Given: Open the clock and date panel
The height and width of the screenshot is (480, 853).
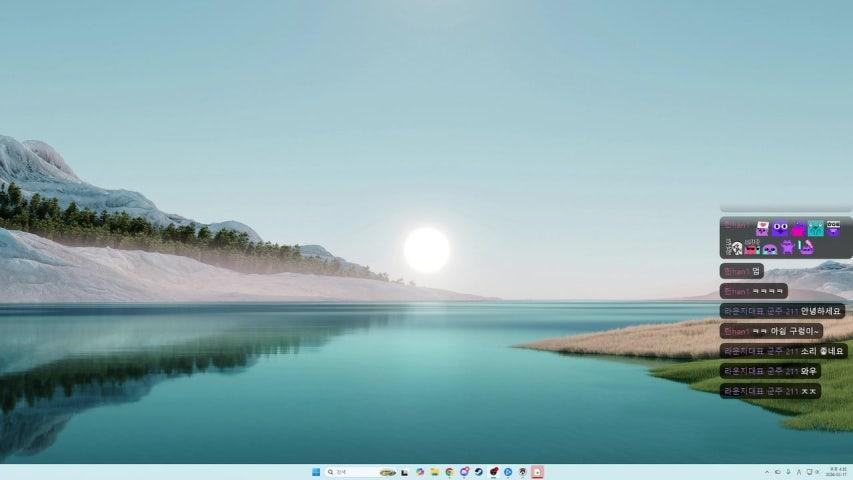Looking at the screenshot, I should tap(836, 472).
